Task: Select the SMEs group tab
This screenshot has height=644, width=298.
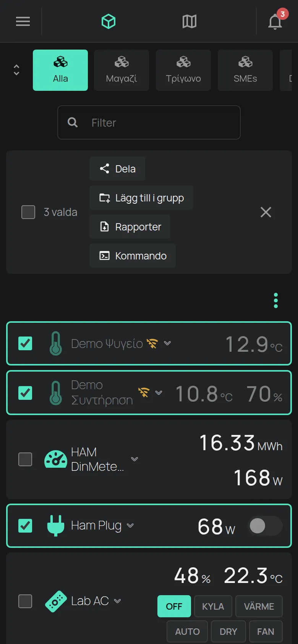Action: (x=245, y=70)
